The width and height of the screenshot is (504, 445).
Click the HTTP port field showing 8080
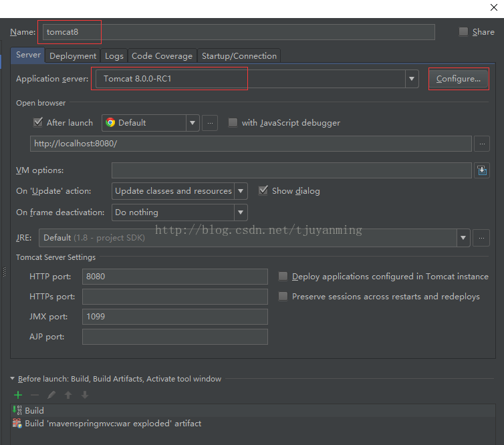(x=175, y=277)
